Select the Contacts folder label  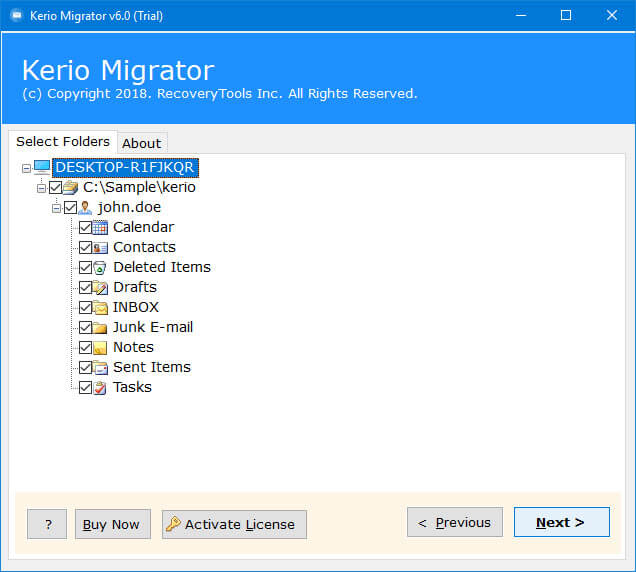pyautogui.click(x=144, y=247)
